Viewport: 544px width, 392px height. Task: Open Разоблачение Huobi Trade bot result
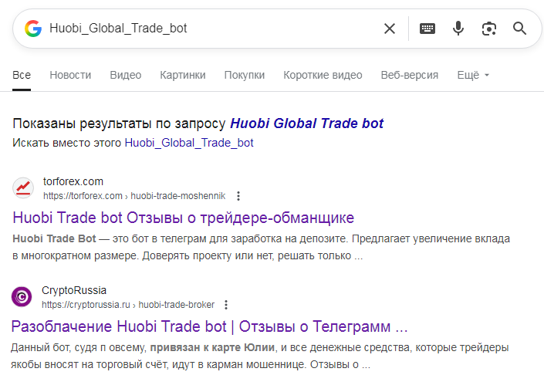[x=209, y=326]
